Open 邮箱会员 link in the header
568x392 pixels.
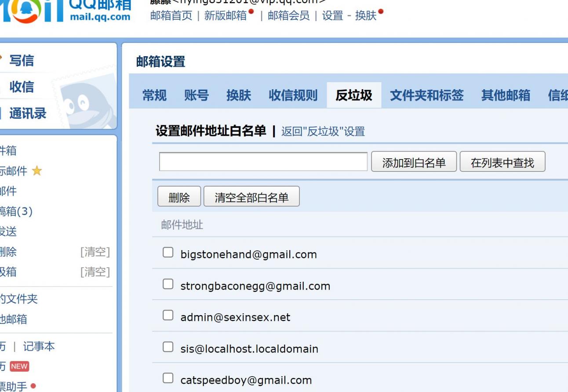coord(288,16)
